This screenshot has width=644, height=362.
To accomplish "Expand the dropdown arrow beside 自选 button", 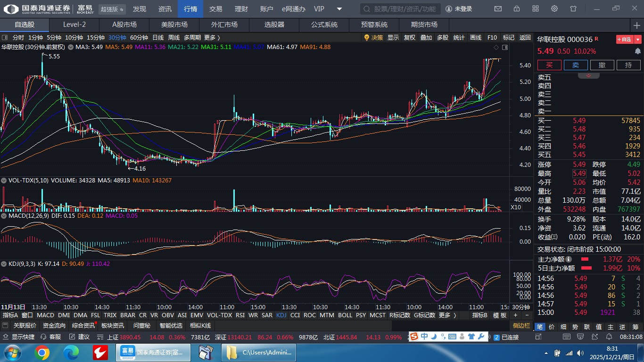I will (x=638, y=40).
